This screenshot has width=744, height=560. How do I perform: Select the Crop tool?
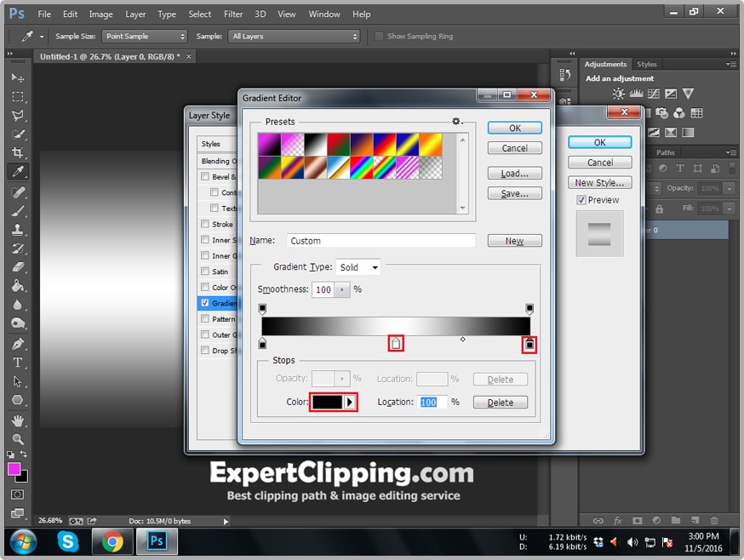click(x=18, y=153)
